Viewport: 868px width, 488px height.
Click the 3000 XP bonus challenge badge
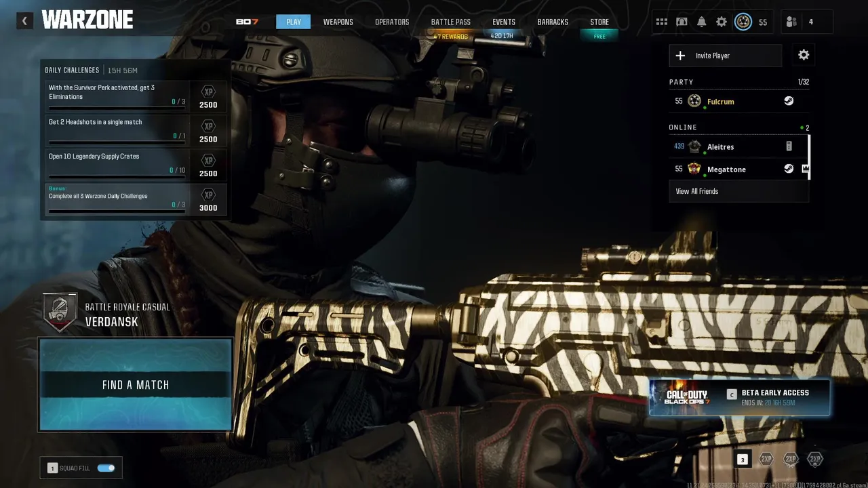coord(208,199)
